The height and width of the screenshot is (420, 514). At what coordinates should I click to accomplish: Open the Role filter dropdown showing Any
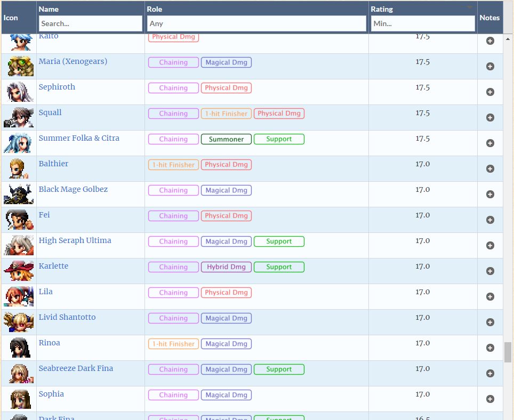pyautogui.click(x=256, y=23)
